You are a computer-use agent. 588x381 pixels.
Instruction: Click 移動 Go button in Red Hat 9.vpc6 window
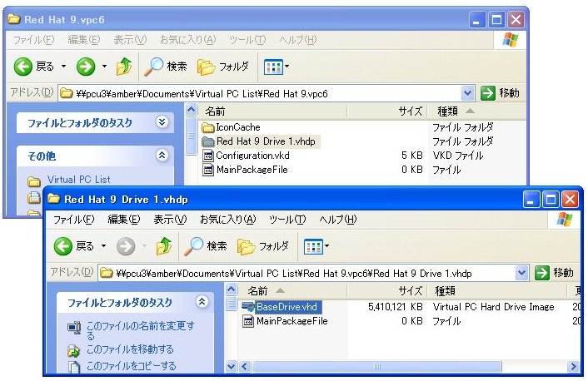501,93
